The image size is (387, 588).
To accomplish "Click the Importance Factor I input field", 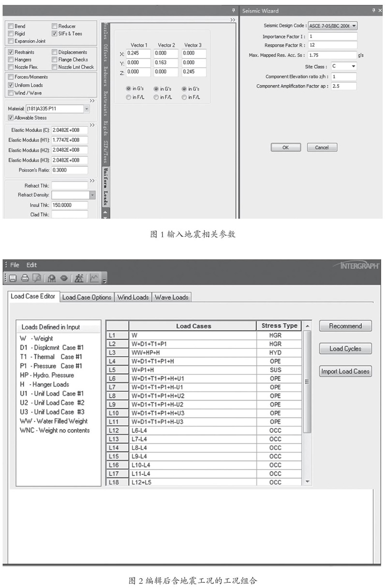I will point(332,37).
